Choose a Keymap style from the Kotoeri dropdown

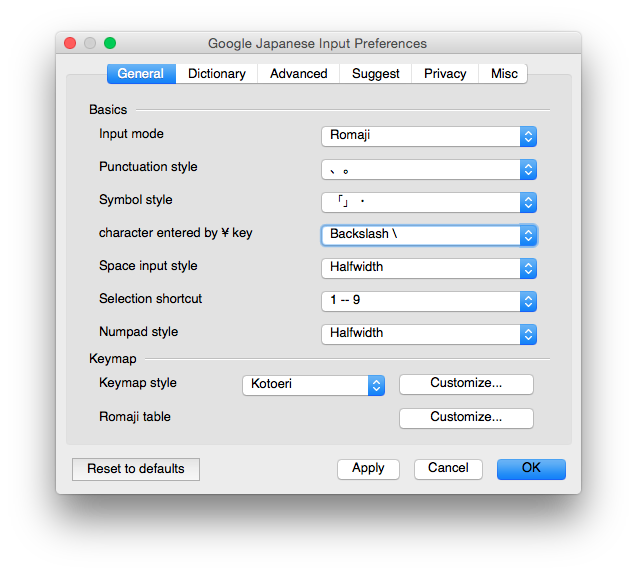coord(314,385)
